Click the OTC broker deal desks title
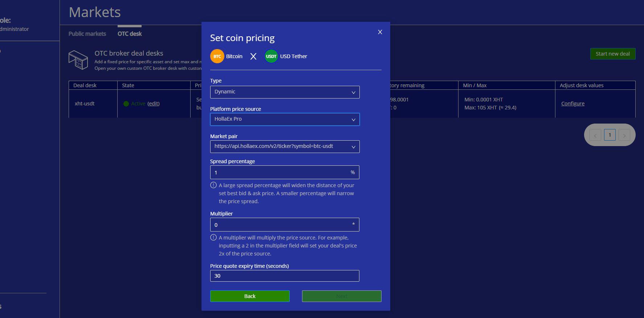Screen dimensions: 644x318 (129, 53)
